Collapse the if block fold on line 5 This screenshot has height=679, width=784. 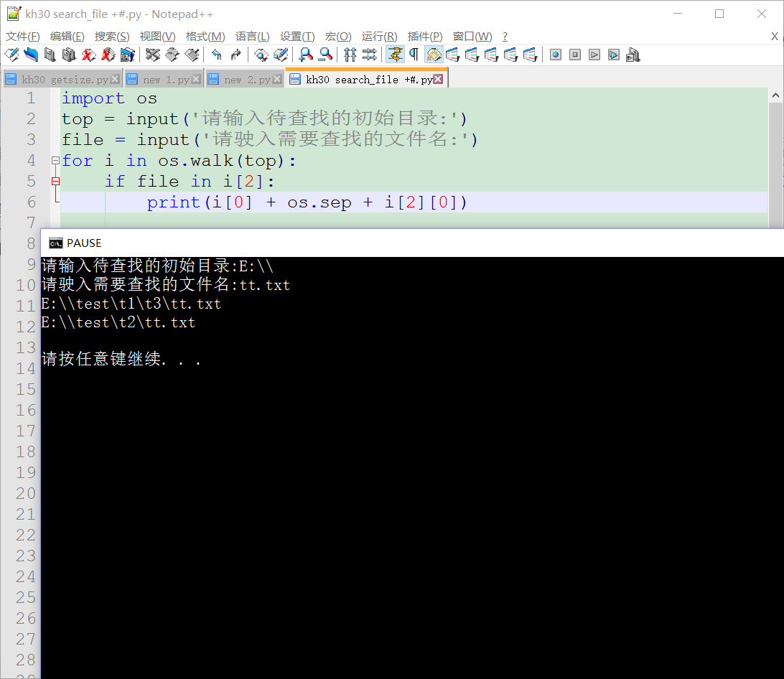pyautogui.click(x=55, y=181)
